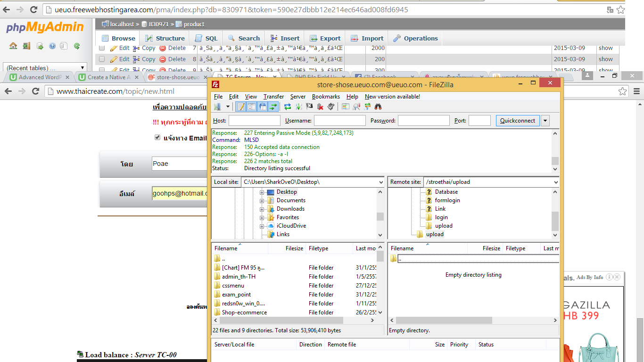Focus the Password input field
The image size is (644, 362).
pos(424,121)
